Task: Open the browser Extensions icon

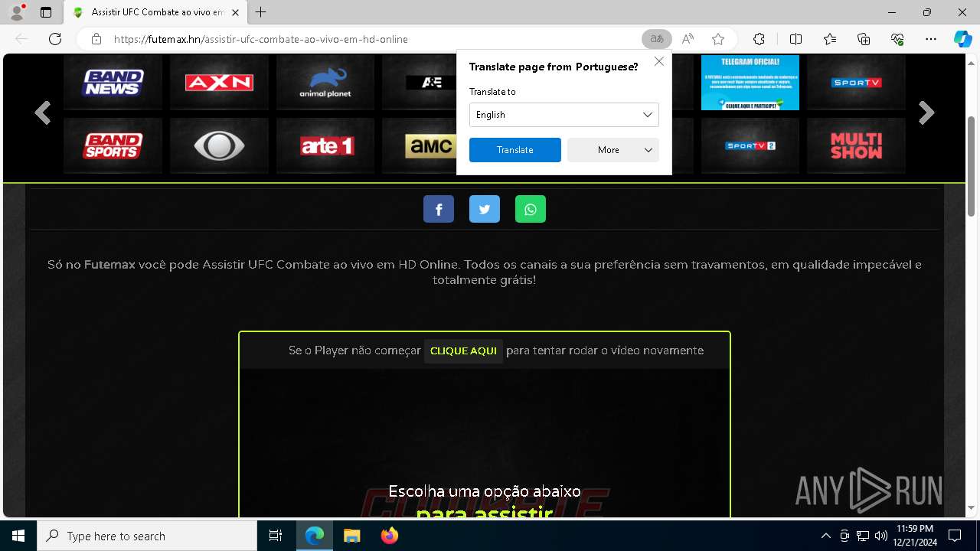Action: pyautogui.click(x=759, y=39)
